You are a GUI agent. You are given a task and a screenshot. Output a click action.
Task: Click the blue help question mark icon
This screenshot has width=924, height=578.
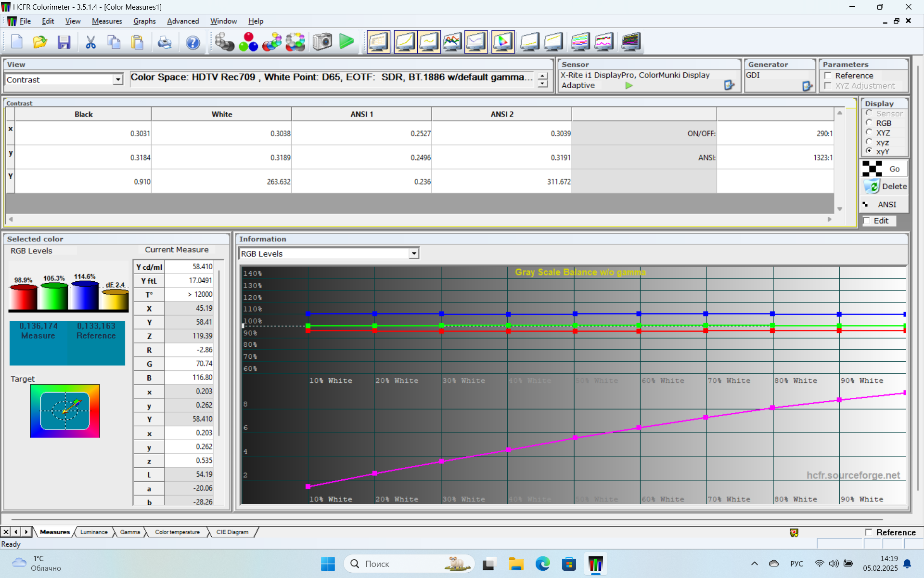192,42
